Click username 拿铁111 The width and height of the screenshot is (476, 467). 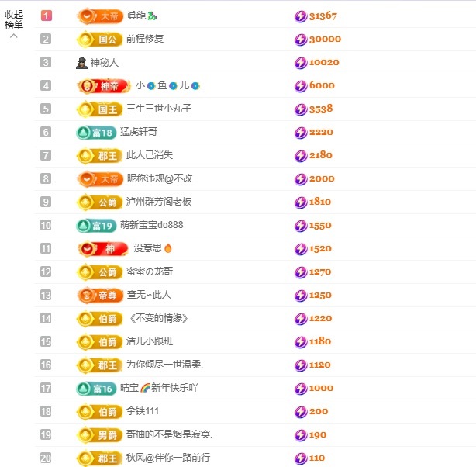[x=143, y=411]
